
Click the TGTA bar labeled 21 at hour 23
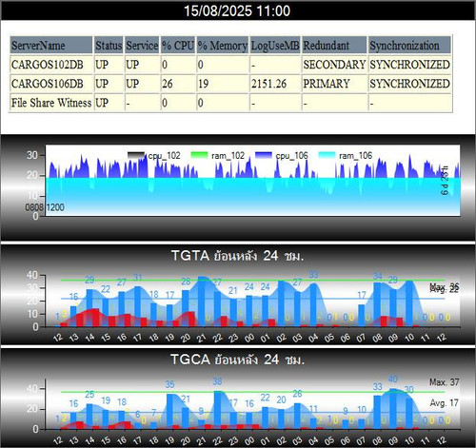[x=233, y=313]
